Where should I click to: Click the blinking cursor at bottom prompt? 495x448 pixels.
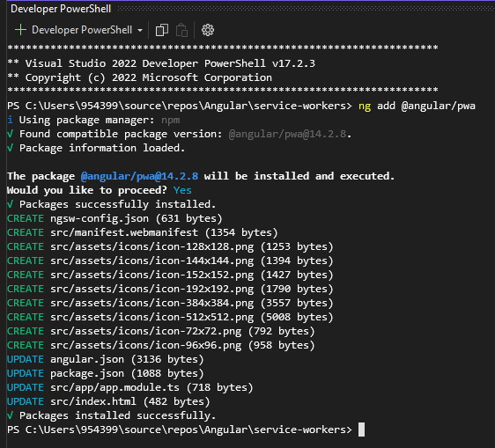tap(361, 430)
